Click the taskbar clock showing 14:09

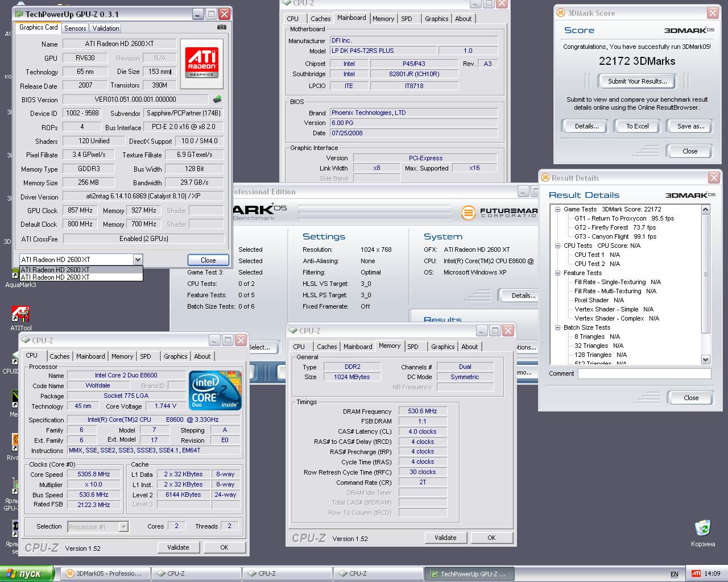pos(712,573)
